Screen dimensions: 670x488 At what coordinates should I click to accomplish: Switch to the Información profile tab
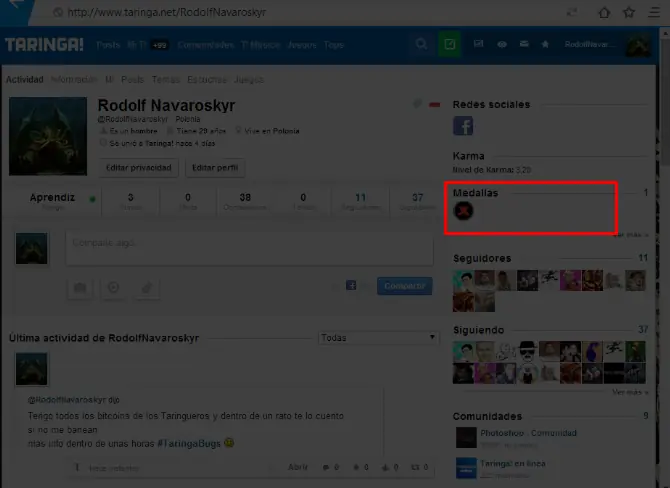[x=74, y=79]
